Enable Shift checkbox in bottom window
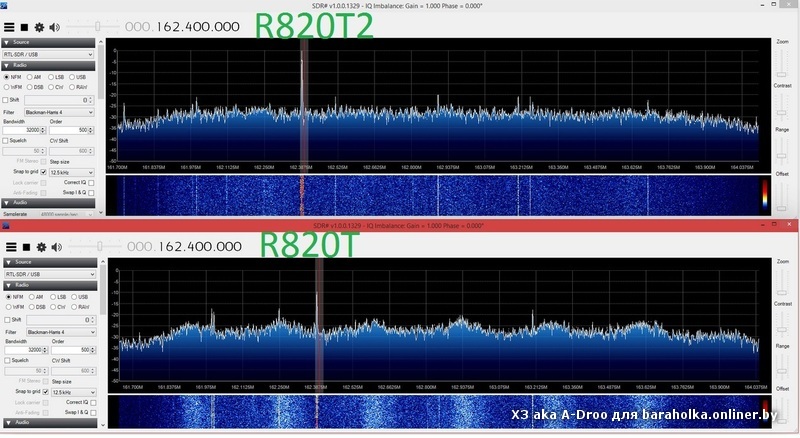The width and height of the screenshot is (800, 438). 8,320
